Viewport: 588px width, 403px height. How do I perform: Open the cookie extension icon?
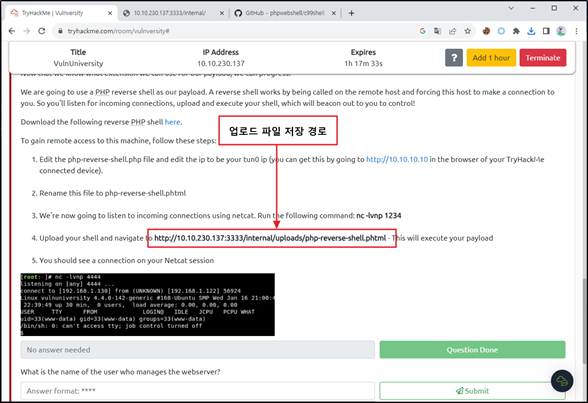coord(486,31)
